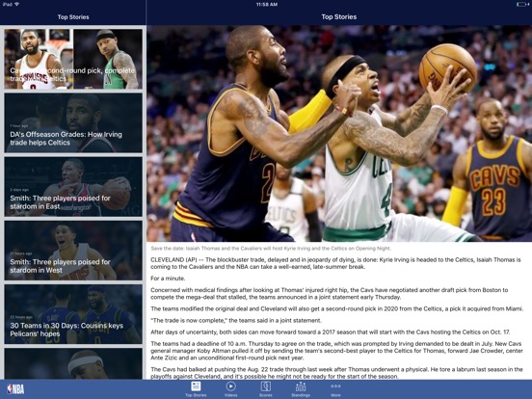Open 30 Teams in 30 Days Pelicans story

[x=73, y=314]
